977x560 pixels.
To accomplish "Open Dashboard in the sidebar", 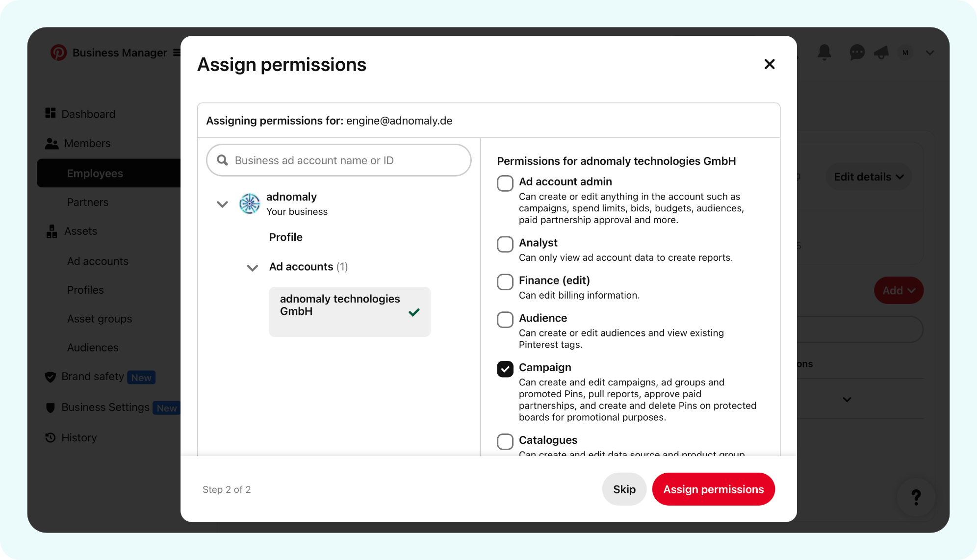I will click(x=88, y=114).
